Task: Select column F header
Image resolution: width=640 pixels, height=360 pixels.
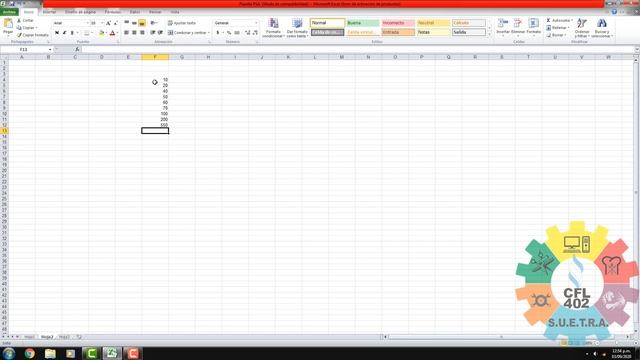Action: [x=155, y=57]
